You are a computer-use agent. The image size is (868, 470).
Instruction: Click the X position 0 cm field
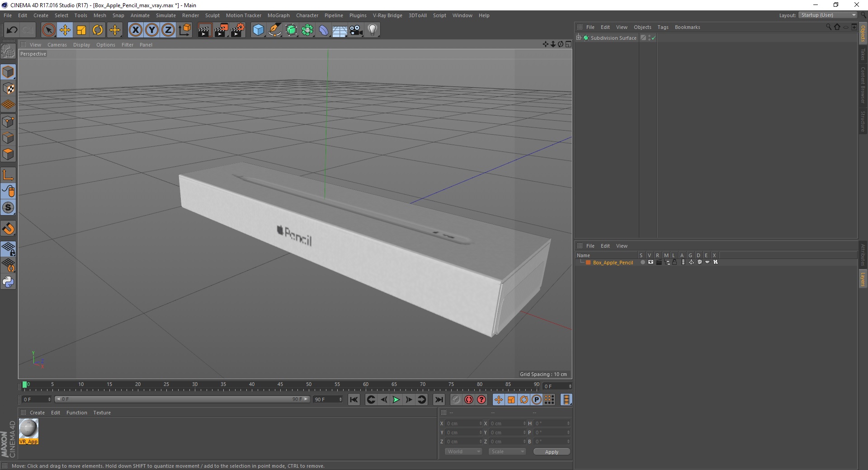click(464, 423)
